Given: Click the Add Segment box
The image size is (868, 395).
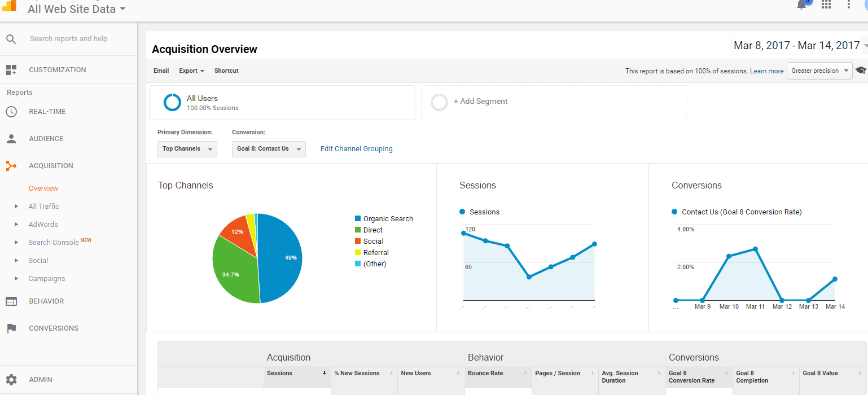Looking at the screenshot, I should click(x=554, y=103).
